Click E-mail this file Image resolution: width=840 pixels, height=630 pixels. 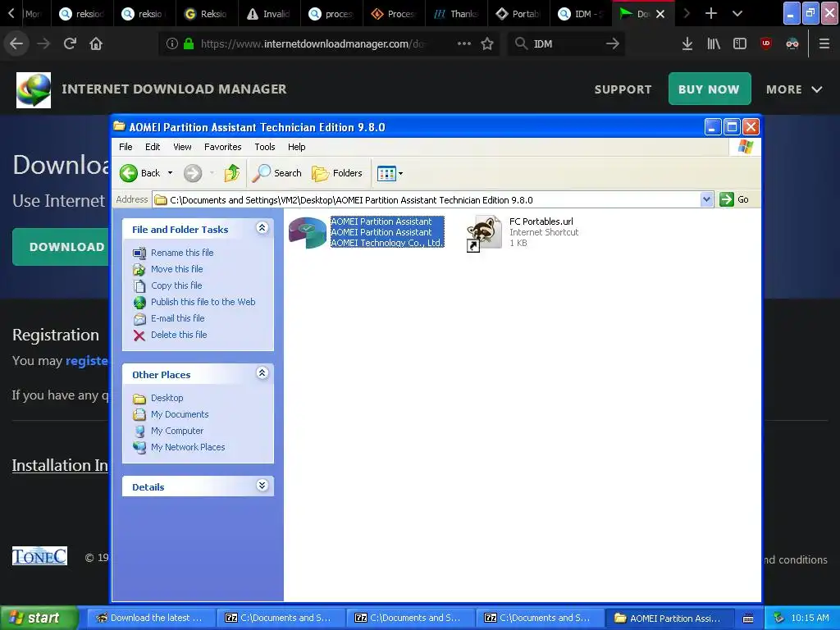178,318
